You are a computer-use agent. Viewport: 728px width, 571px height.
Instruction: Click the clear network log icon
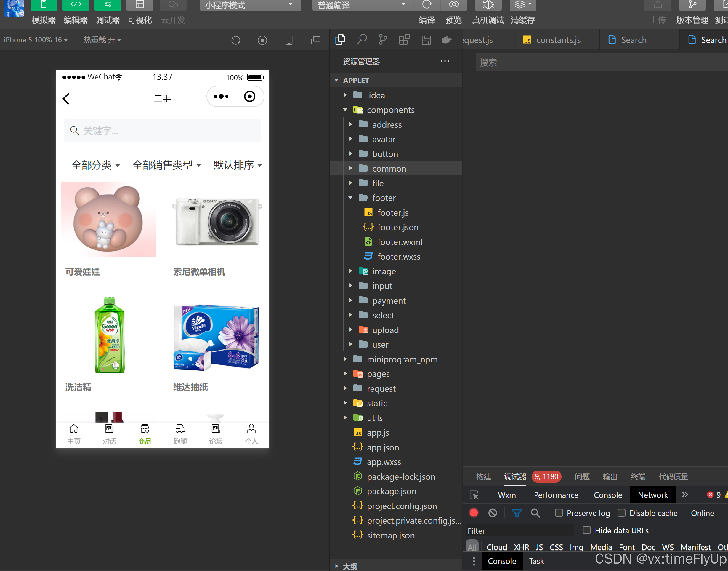pyautogui.click(x=493, y=513)
